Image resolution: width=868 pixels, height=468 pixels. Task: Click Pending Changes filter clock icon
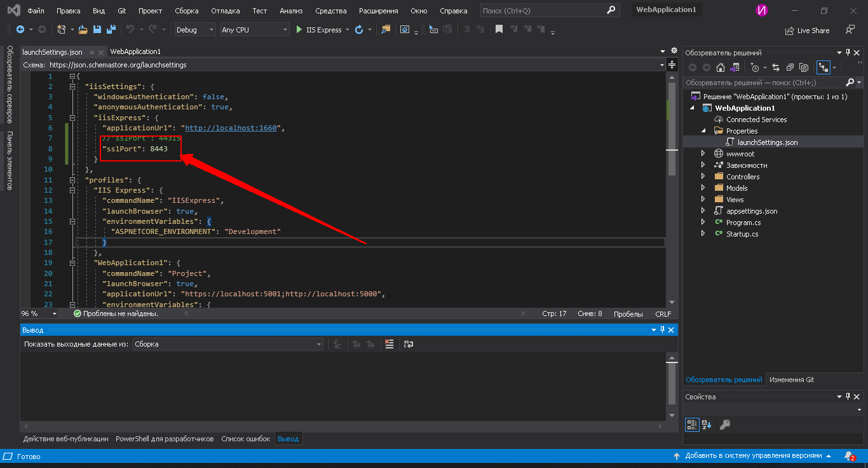754,67
